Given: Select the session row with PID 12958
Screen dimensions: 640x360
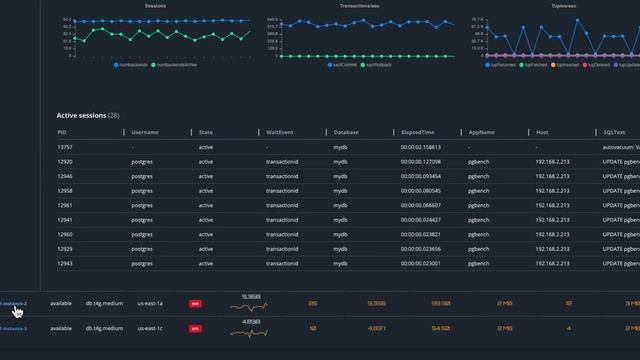Looking at the screenshot, I should [348, 191].
